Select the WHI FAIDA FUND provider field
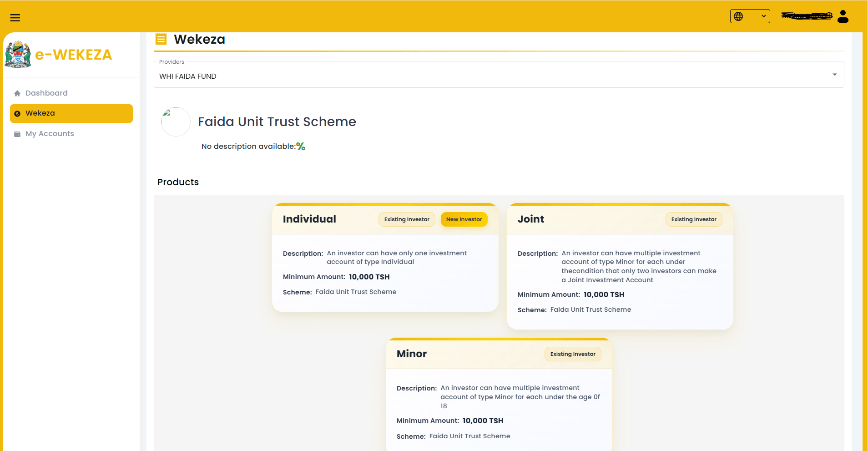868x451 pixels. 491,76
